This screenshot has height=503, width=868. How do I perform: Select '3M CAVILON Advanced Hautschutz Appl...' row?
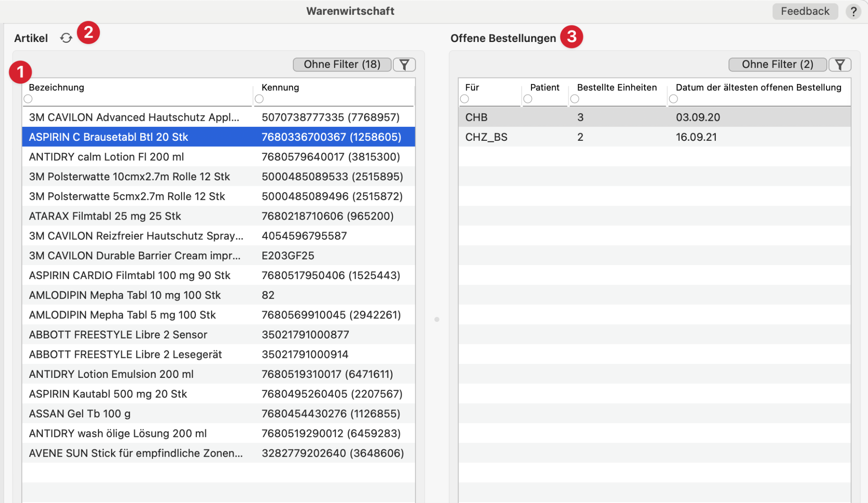pyautogui.click(x=219, y=117)
